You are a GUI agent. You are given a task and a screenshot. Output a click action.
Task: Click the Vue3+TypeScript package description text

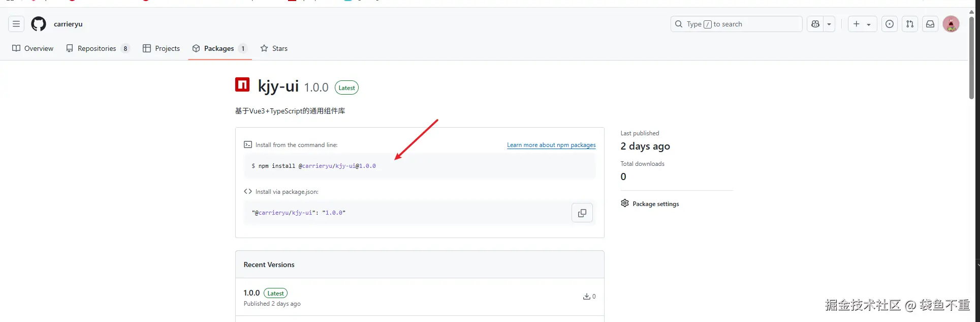[290, 111]
